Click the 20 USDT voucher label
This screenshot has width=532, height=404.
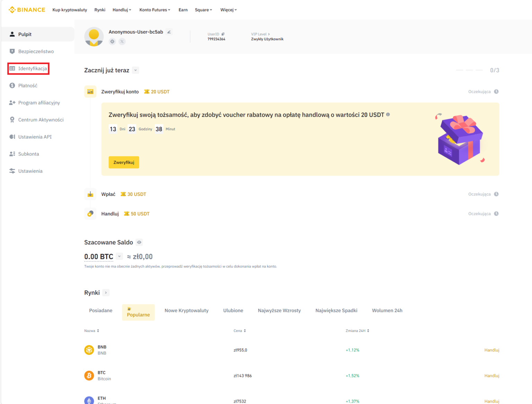click(157, 92)
